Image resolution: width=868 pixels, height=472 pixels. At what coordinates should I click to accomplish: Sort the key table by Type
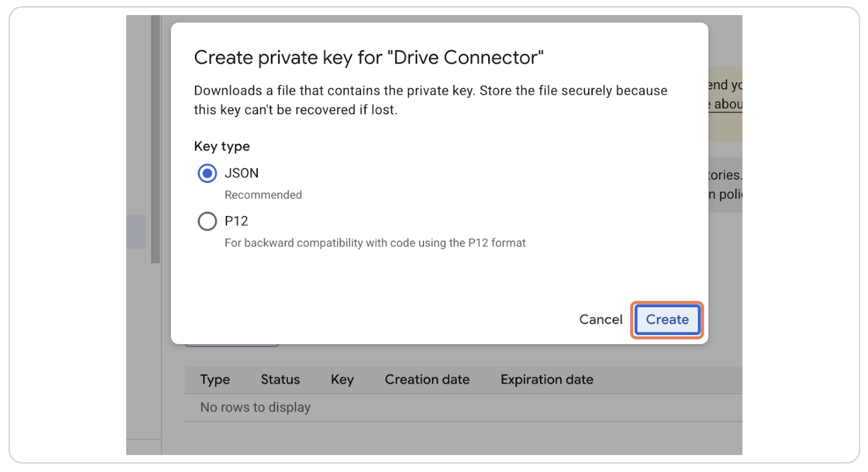click(215, 379)
